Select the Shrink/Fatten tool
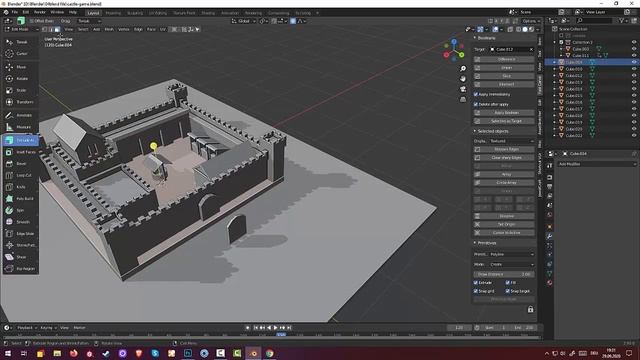This screenshot has height=360, width=640. tap(20, 245)
